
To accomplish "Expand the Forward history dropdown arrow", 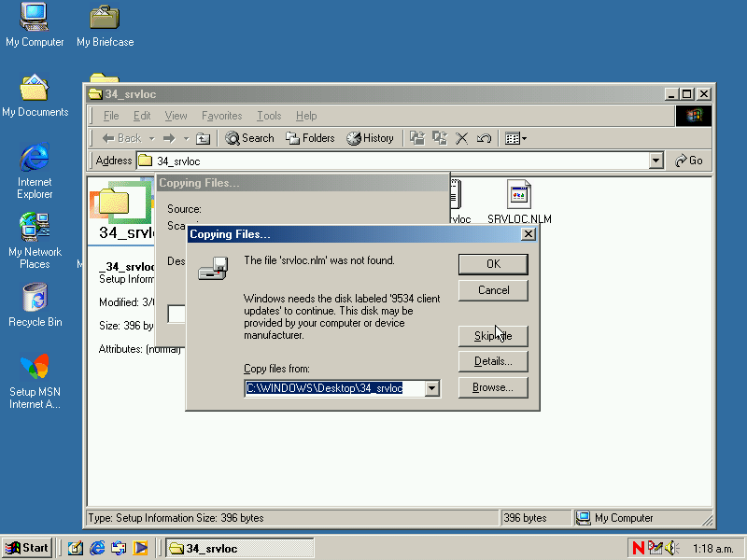I will [x=186, y=139].
